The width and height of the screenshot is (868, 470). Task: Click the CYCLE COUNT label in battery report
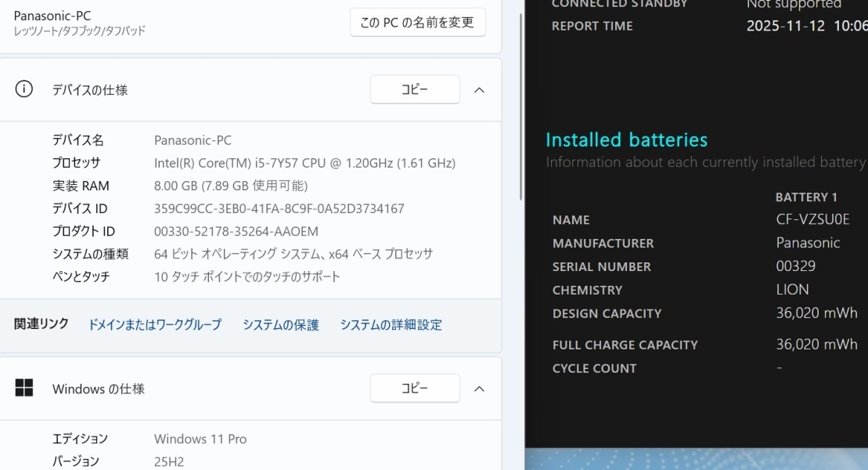[x=595, y=369]
